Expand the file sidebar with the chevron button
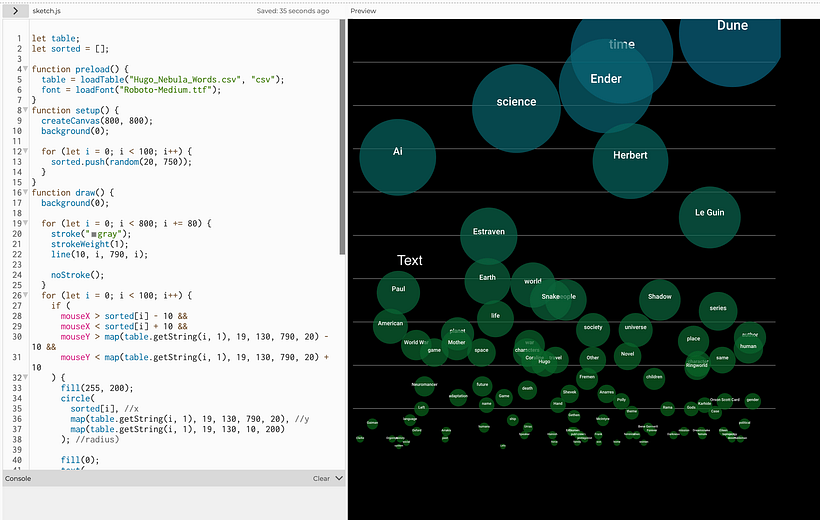This screenshot has height=520, width=820. pyautogui.click(x=15, y=11)
